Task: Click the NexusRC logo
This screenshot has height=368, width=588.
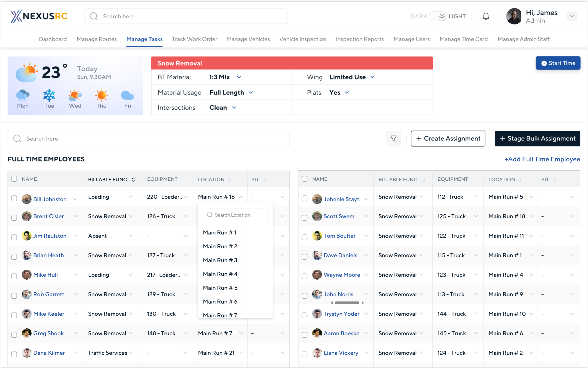Action: click(39, 16)
